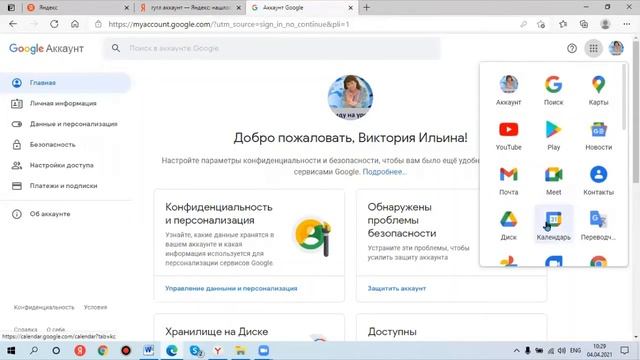Open the browser profile icon
This screenshot has width=640, height=360.
pos(605,24)
